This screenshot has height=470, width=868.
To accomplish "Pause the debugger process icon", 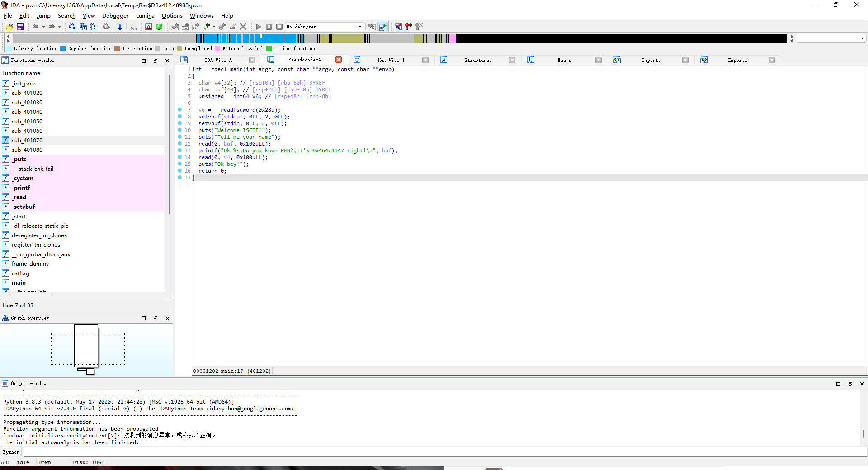I will (x=269, y=27).
